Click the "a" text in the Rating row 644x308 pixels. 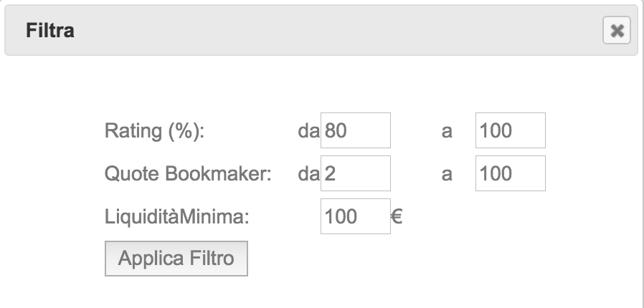coord(447,132)
